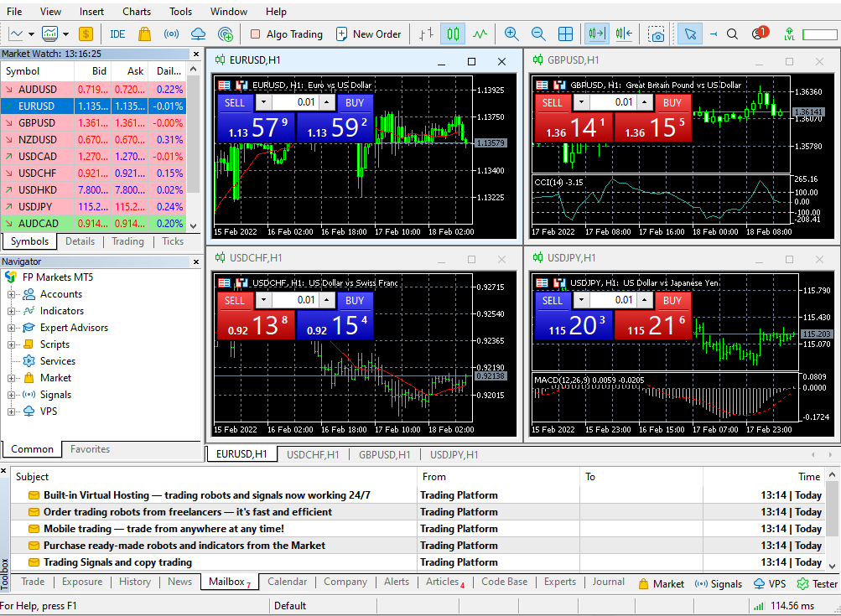
Task: Click the copy trading radar-plus icon
Action: click(226, 34)
